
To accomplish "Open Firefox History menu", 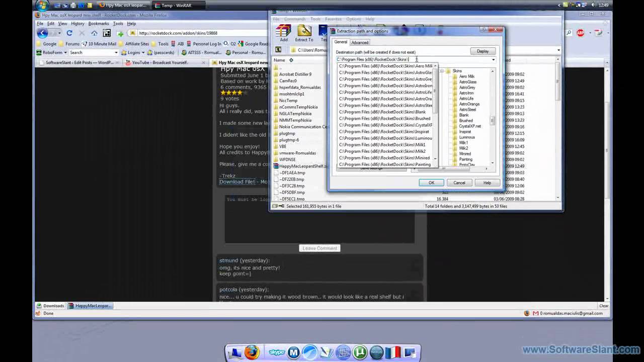I will pyautogui.click(x=77, y=24).
